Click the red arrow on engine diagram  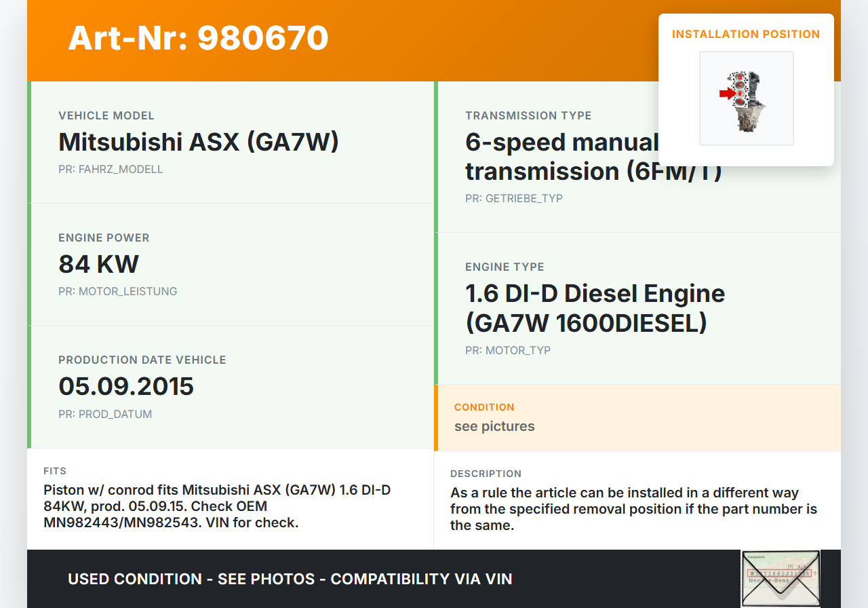pyautogui.click(x=727, y=94)
